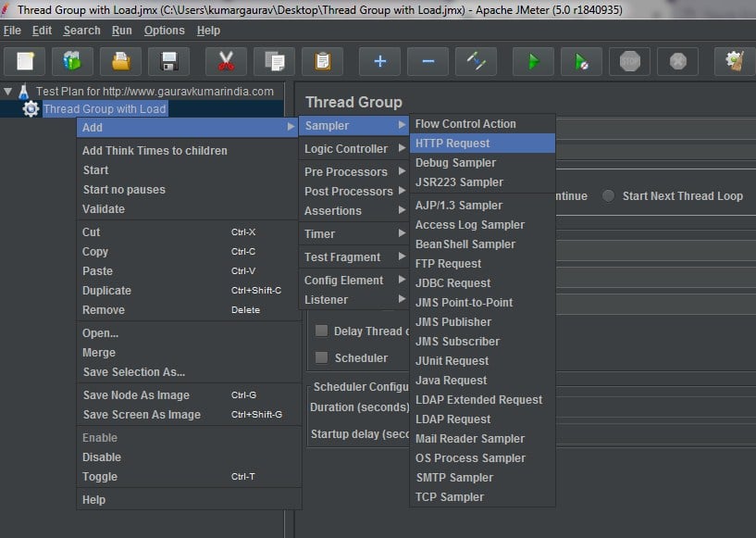Click the Save floppy disk icon

168,62
